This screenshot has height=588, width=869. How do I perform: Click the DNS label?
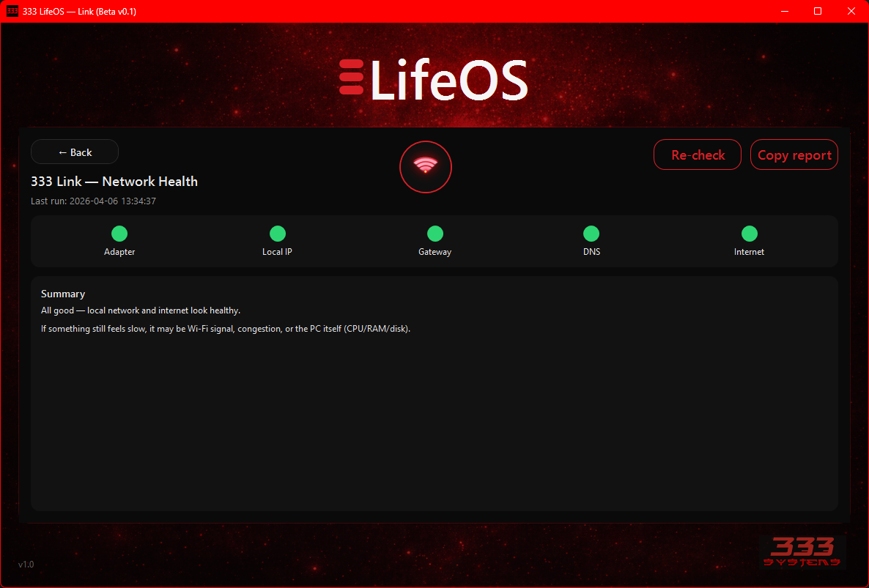(x=591, y=252)
